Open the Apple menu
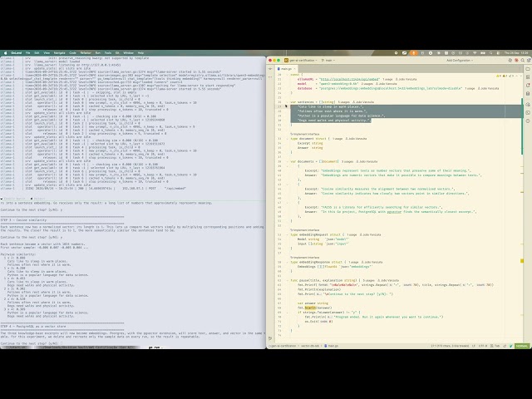 click(x=5, y=53)
